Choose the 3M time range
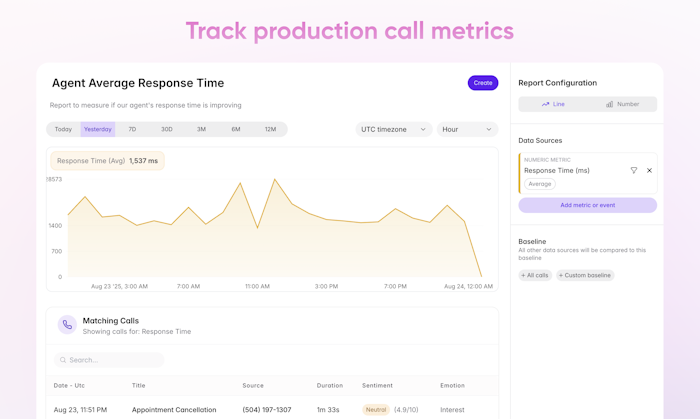This screenshot has width=700, height=419. tap(201, 129)
